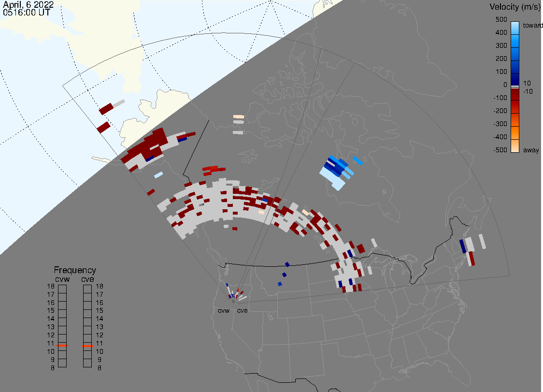Click the radar site dot above cvw/cve labels

point(233,302)
